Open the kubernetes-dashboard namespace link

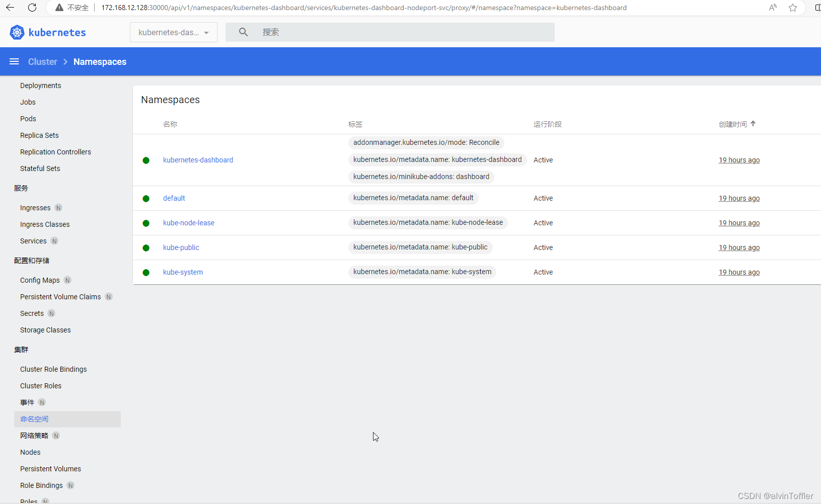pyautogui.click(x=198, y=160)
